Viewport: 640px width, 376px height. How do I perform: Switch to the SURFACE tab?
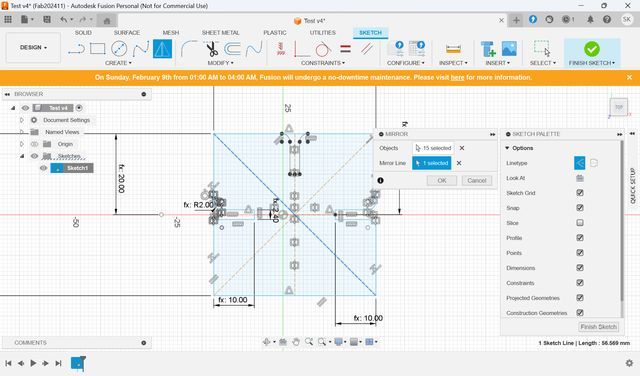(127, 32)
